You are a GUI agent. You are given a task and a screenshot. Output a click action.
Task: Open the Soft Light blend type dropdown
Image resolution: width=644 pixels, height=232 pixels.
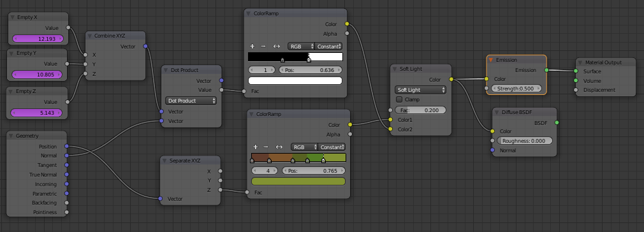[x=421, y=89]
